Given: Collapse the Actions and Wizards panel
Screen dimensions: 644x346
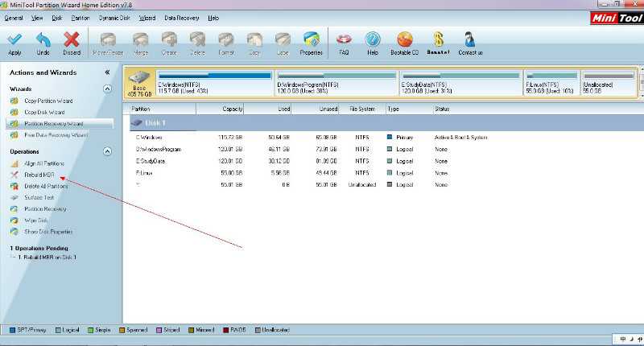Looking at the screenshot, I should [x=107, y=72].
